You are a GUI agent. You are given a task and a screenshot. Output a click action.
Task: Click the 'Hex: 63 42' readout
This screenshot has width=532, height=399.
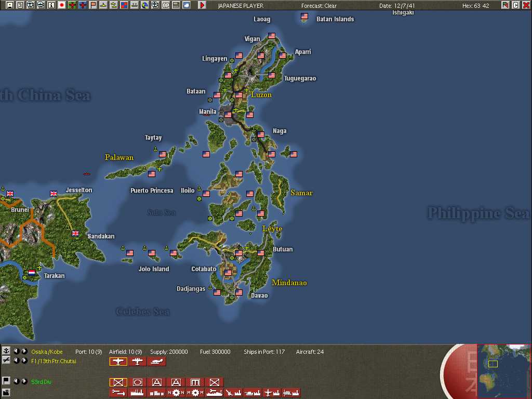(x=476, y=5)
